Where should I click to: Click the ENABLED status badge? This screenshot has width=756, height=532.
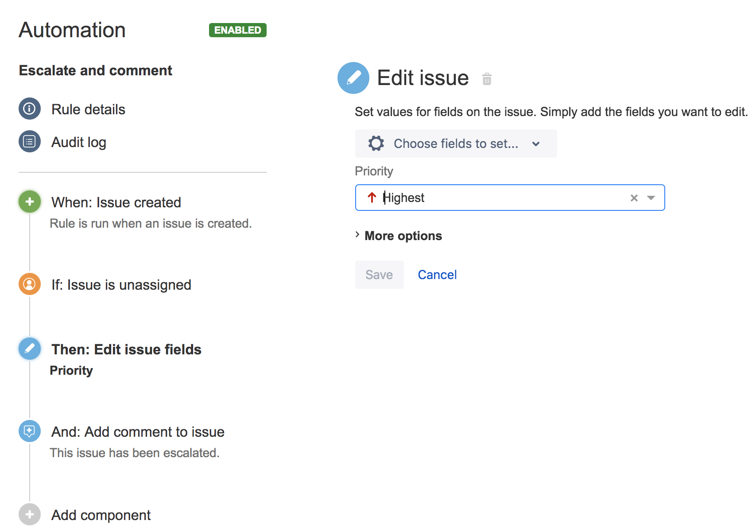(237, 30)
